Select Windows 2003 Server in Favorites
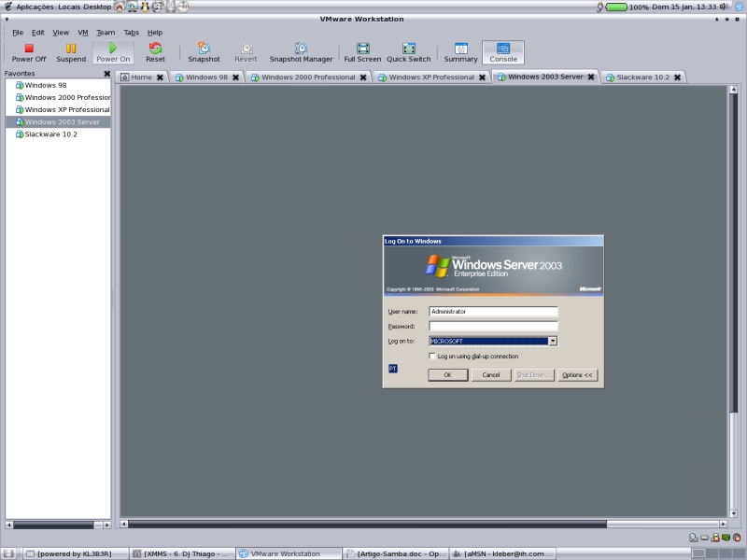747x560 pixels. point(58,122)
